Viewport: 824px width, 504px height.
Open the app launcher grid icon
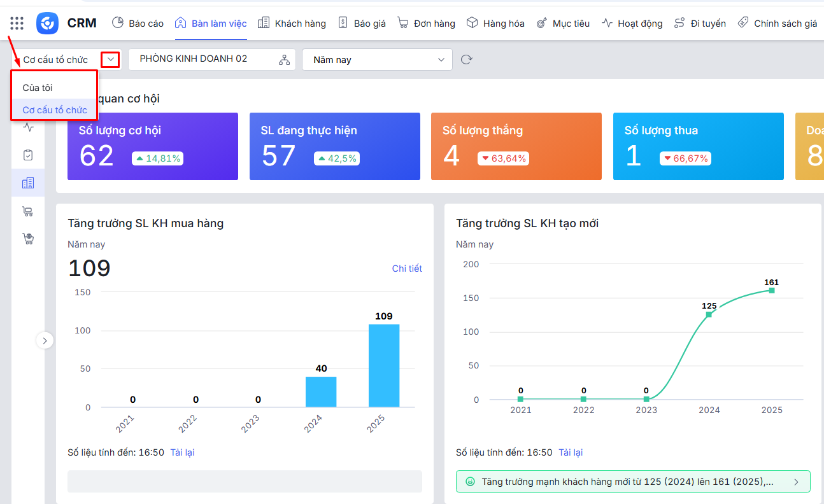[17, 24]
